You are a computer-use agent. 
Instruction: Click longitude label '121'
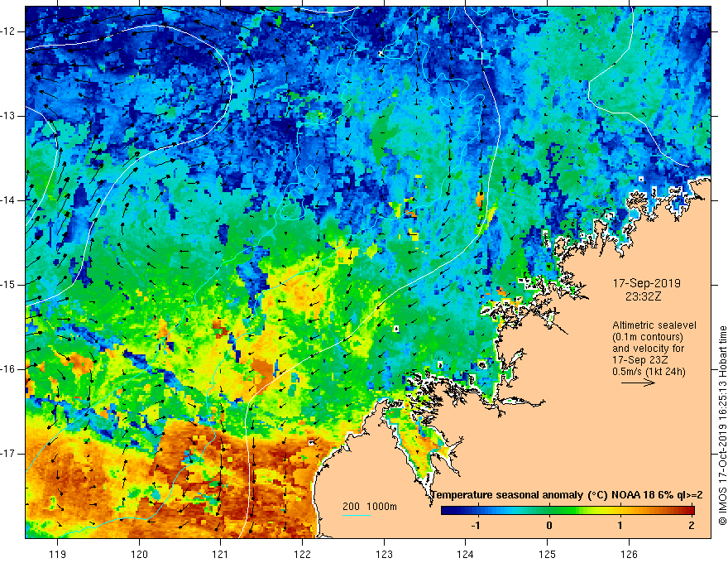point(221,554)
